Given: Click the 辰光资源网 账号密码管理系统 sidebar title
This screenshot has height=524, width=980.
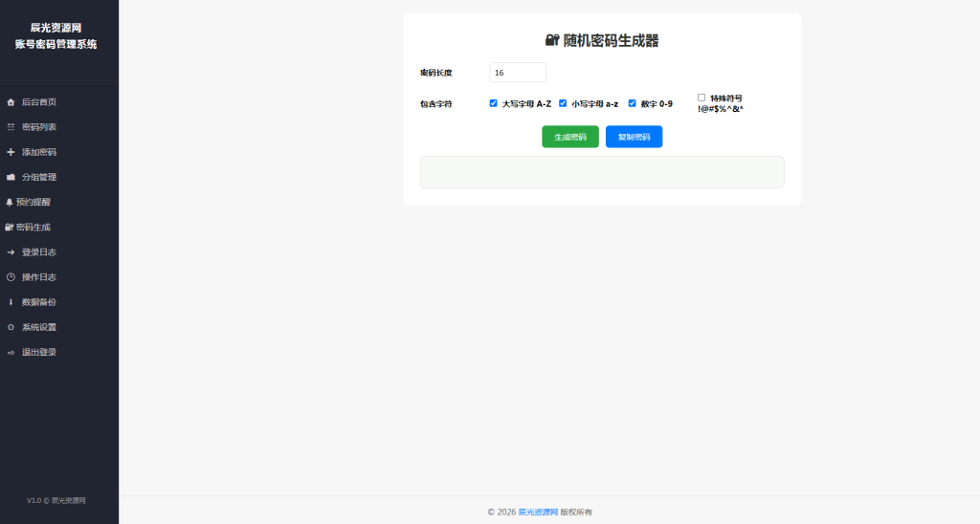Looking at the screenshot, I should tap(56, 35).
